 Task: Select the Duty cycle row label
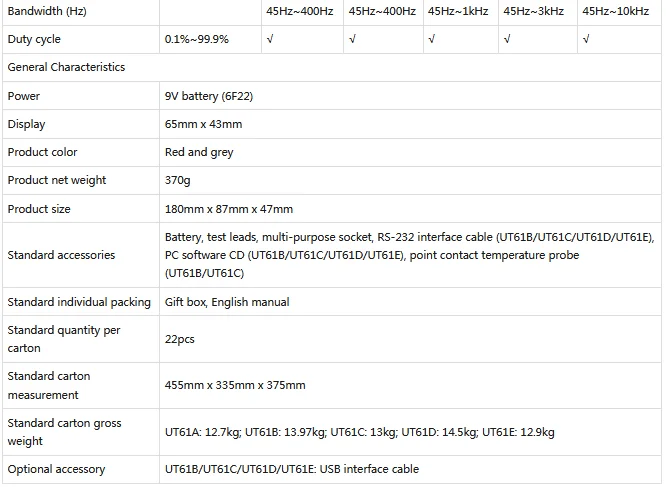(x=33, y=39)
